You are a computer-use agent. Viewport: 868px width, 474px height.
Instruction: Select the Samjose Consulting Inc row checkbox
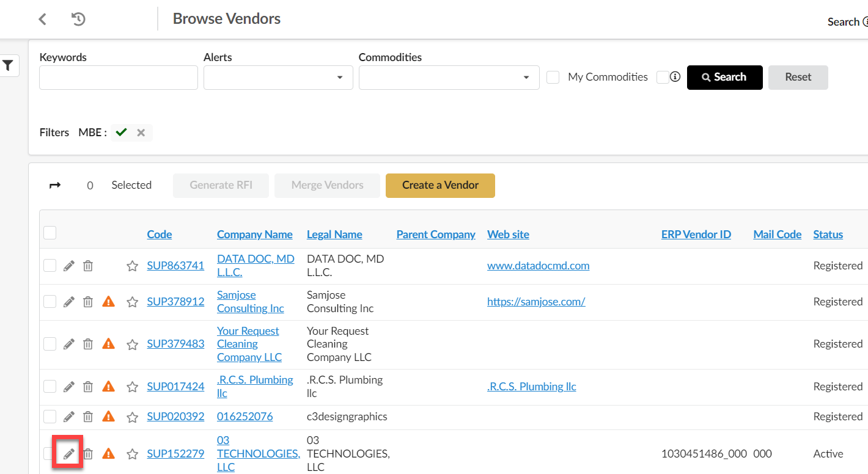(50, 301)
